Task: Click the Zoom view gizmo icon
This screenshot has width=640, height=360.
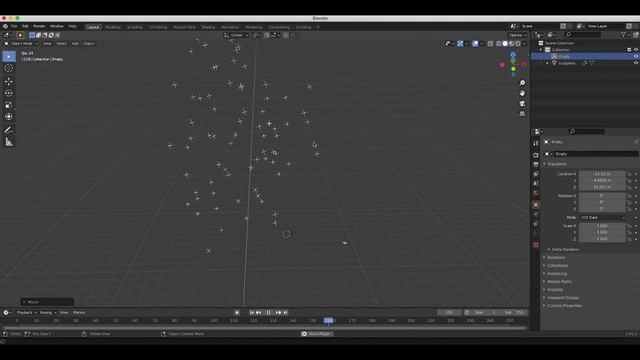Action: tap(522, 83)
